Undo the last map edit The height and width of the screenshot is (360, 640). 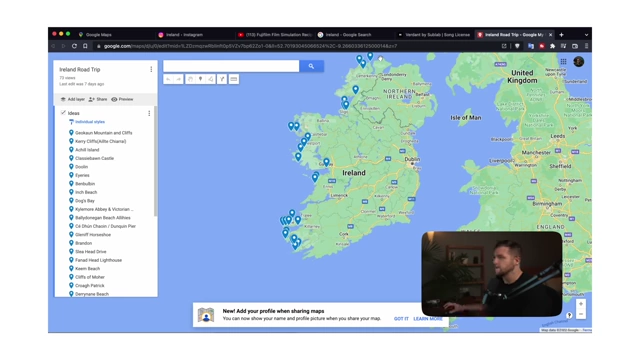168,79
